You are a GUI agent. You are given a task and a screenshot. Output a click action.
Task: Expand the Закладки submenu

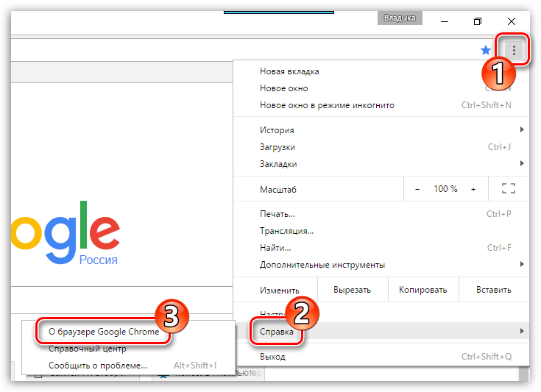pos(381,164)
